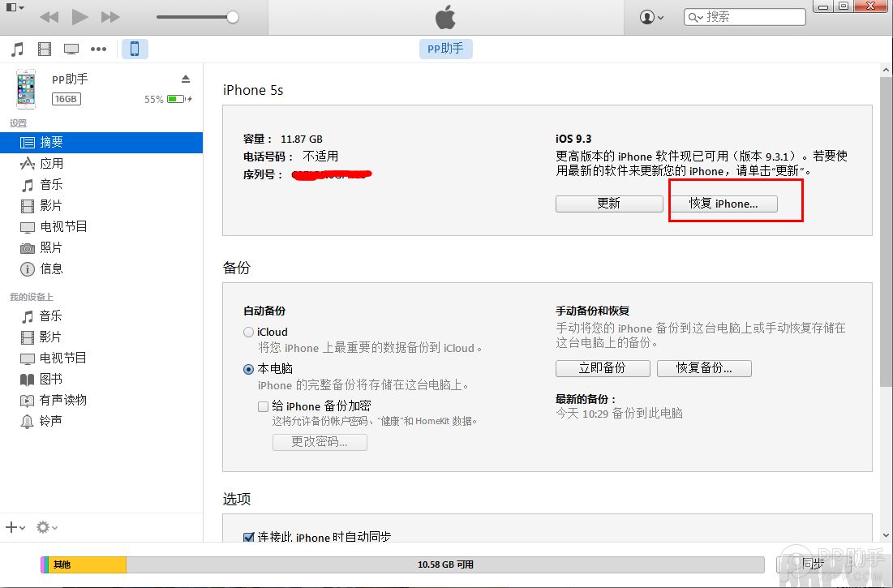
Task: Eject the PP助手 iPhone device
Action: coord(186,79)
